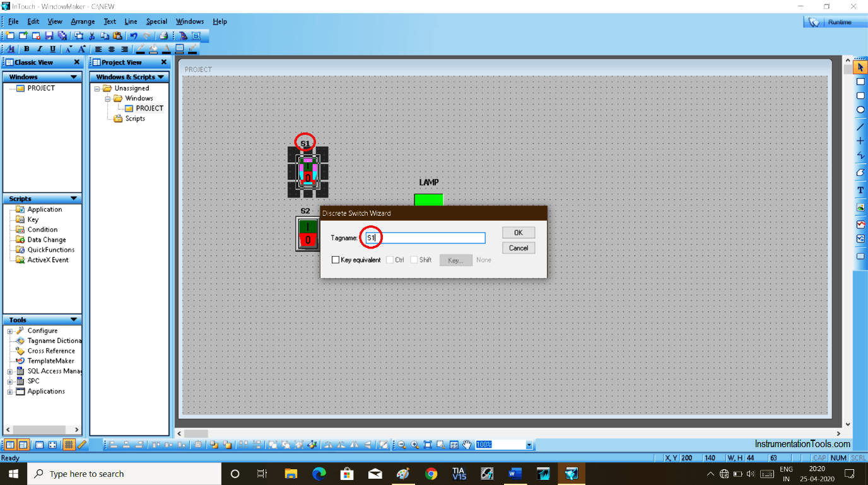This screenshot has width=868, height=485.
Task: Open the Windows menu
Action: pos(189,21)
